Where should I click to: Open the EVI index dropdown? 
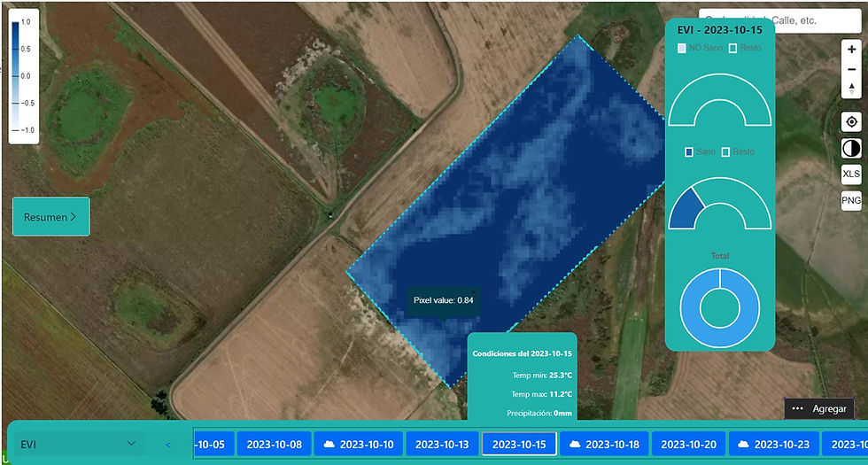click(78, 444)
